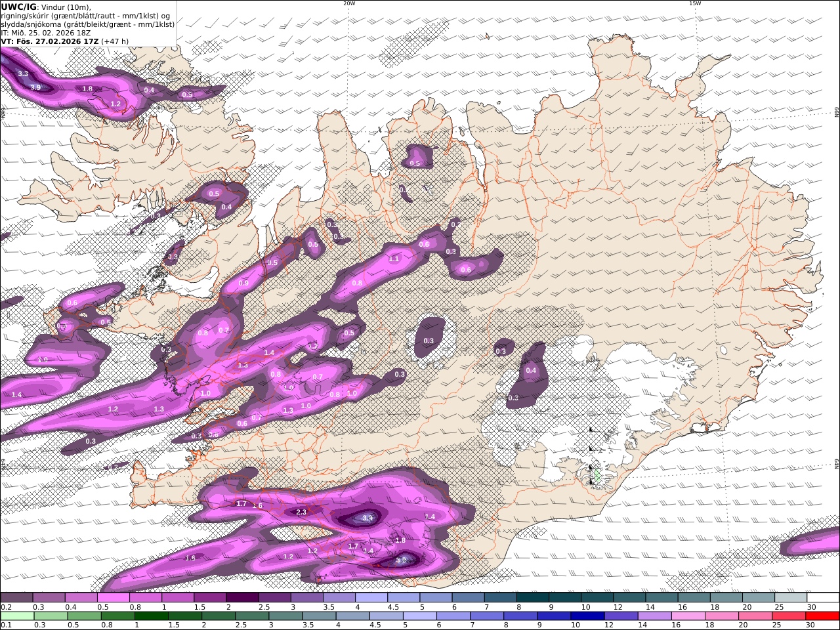Pick the rain scale swatch between 3 and 3.5
840x630 pixels.
click(285, 616)
